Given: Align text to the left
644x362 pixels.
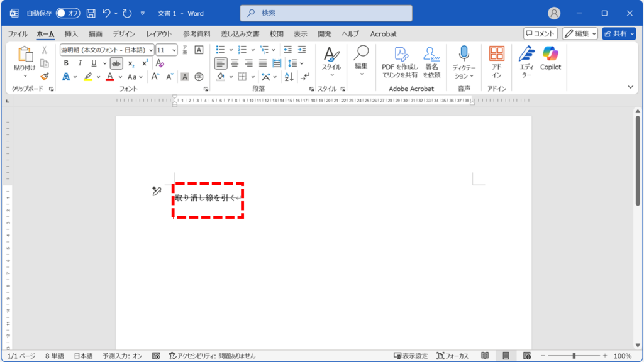Looking at the screenshot, I should pos(221,63).
